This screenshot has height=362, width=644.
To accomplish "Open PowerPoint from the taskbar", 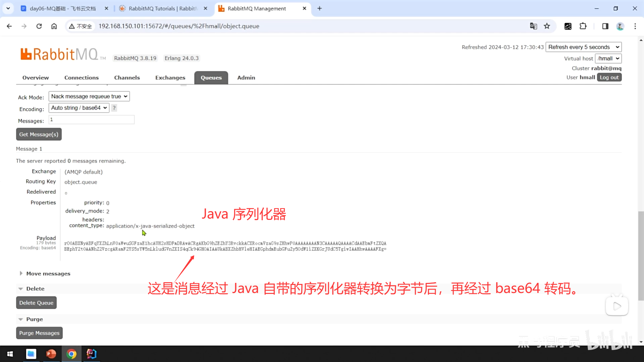I will [51, 354].
